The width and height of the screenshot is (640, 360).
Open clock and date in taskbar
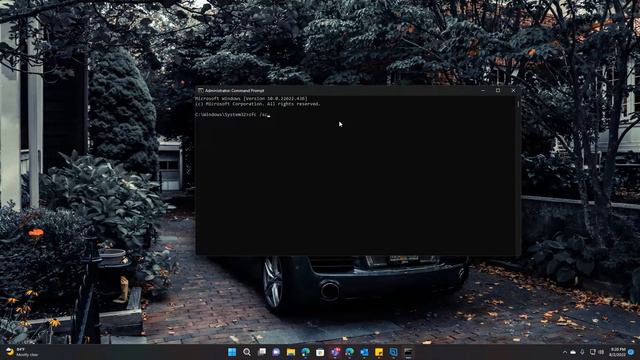pyautogui.click(x=618, y=352)
